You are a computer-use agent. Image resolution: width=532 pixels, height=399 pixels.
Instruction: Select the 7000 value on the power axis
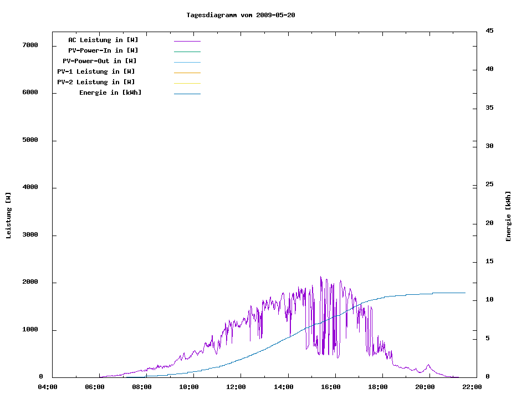30,45
